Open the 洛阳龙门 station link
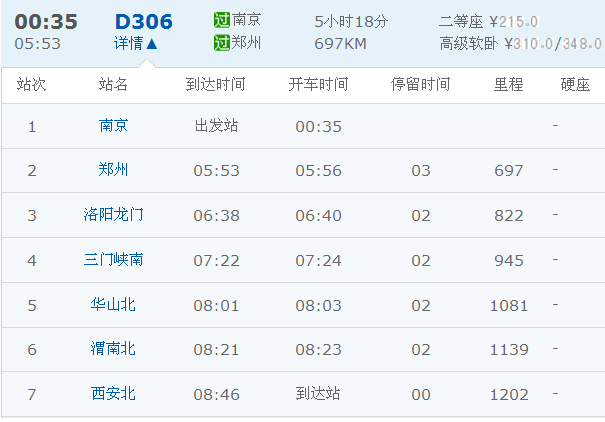605x422 pixels. 113,214
